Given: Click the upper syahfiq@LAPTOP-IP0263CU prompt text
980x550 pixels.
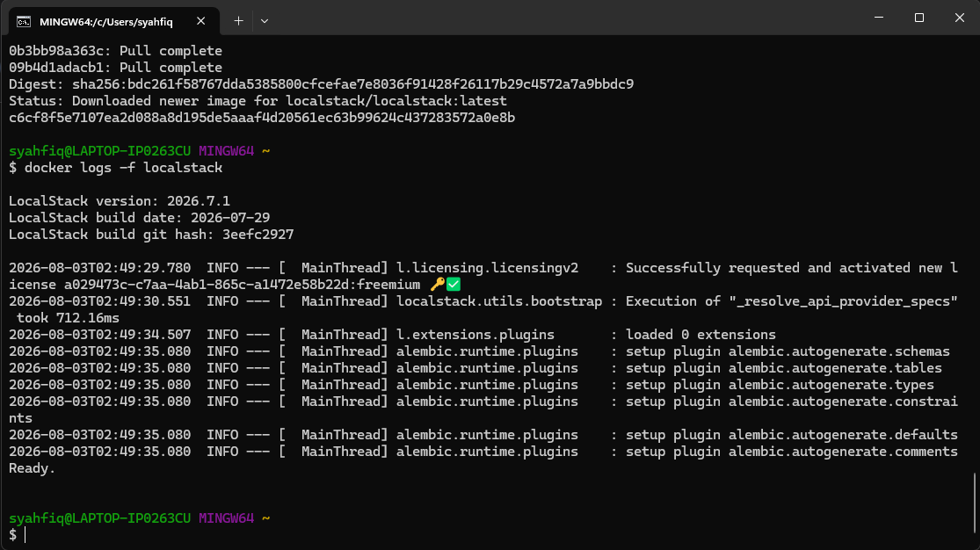Looking at the screenshot, I should pyautogui.click(x=100, y=150).
